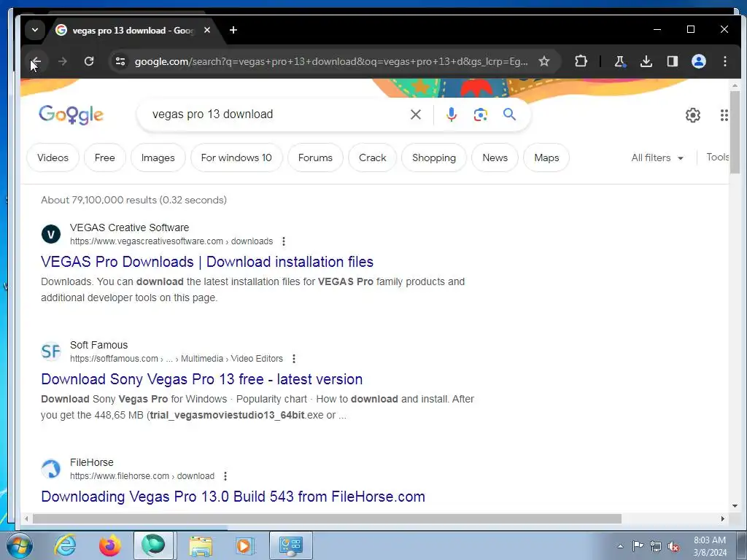
Task: Open more options for FileHorse result
Action: (225, 476)
